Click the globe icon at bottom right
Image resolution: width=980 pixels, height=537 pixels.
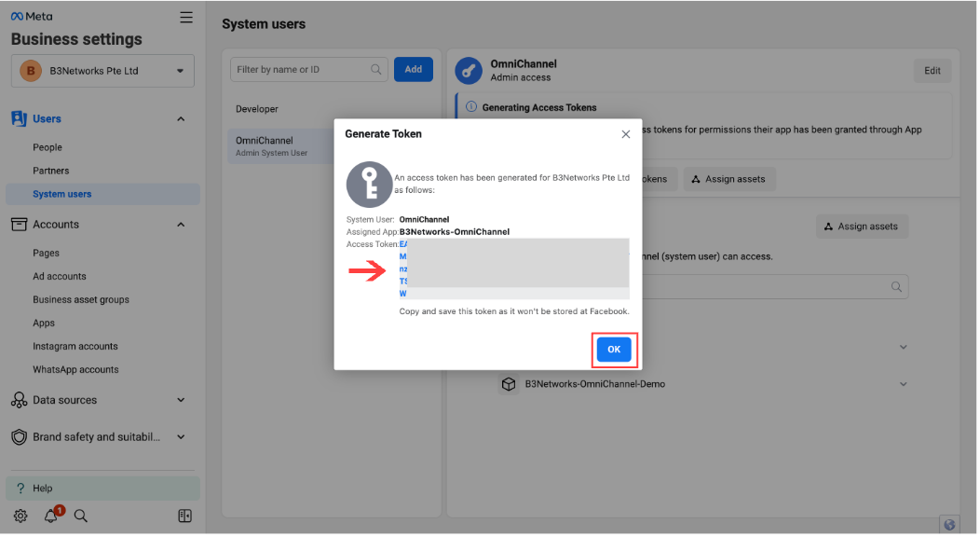coord(949,525)
